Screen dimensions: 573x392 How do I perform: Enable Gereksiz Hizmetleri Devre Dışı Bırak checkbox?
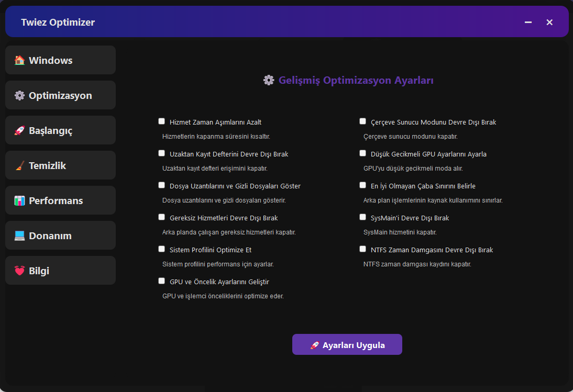click(161, 217)
